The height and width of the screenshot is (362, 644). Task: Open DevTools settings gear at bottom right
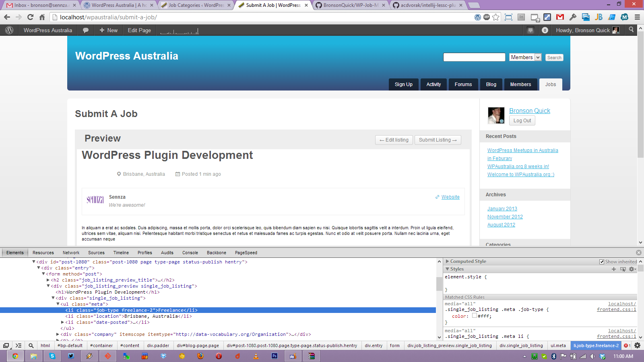coord(637,346)
